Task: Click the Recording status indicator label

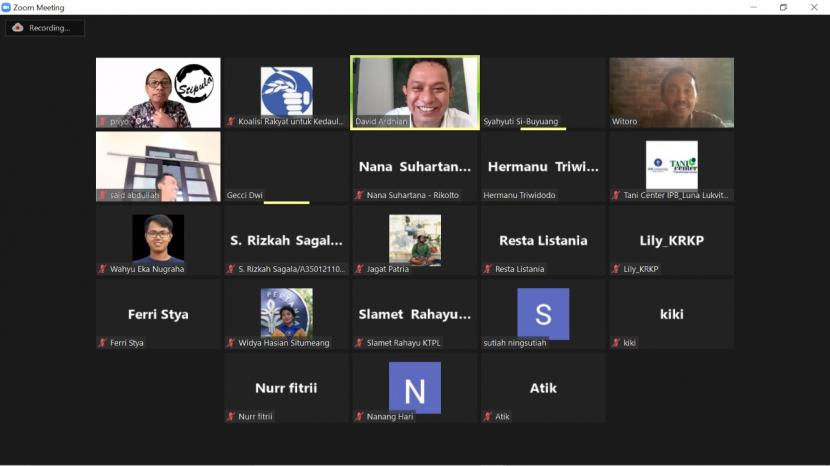Action: click(x=49, y=28)
